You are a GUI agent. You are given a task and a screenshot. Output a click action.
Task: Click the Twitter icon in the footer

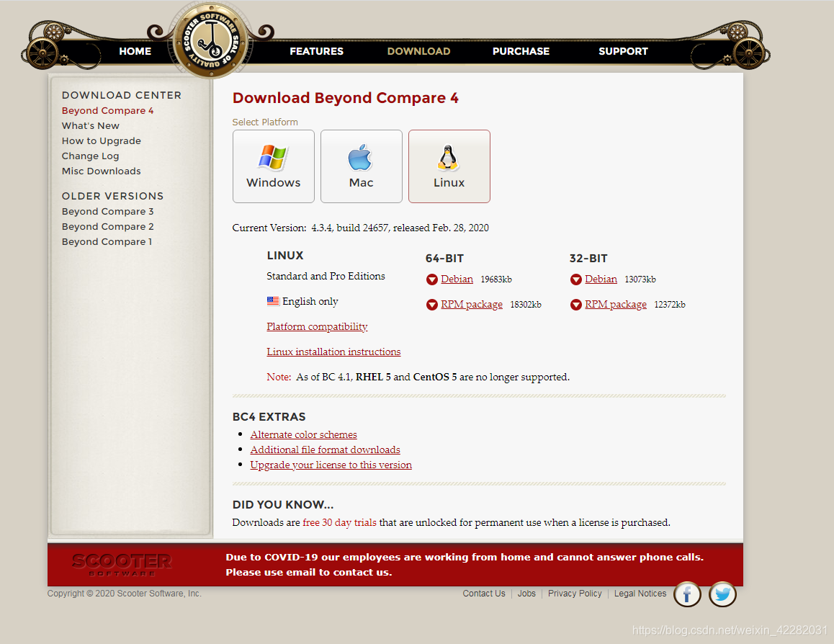click(722, 594)
